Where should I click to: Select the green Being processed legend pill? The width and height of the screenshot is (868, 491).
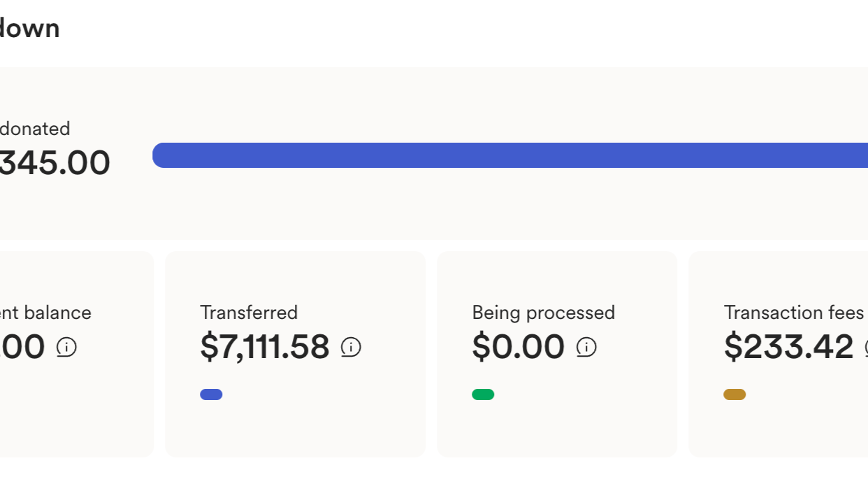pyautogui.click(x=483, y=394)
